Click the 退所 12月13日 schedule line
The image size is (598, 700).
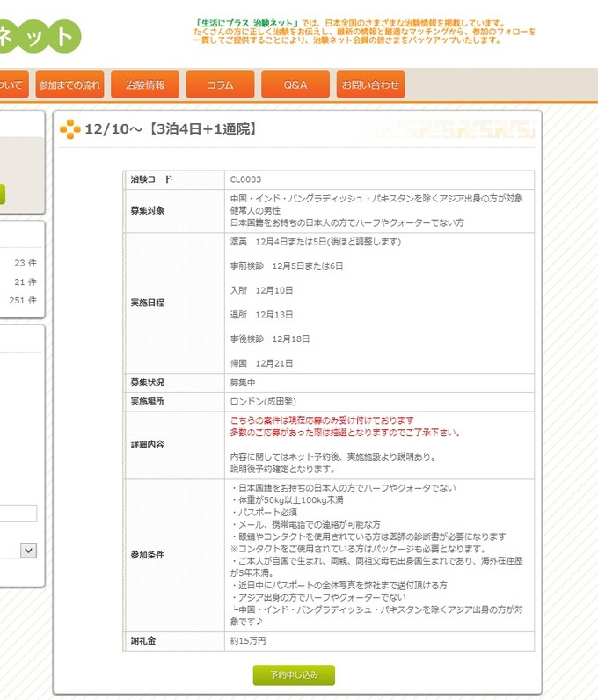coord(262,315)
